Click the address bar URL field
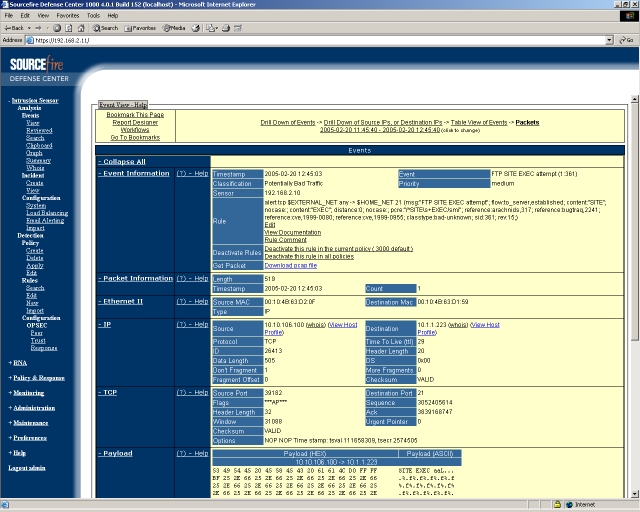The height and width of the screenshot is (512, 640). coord(300,40)
